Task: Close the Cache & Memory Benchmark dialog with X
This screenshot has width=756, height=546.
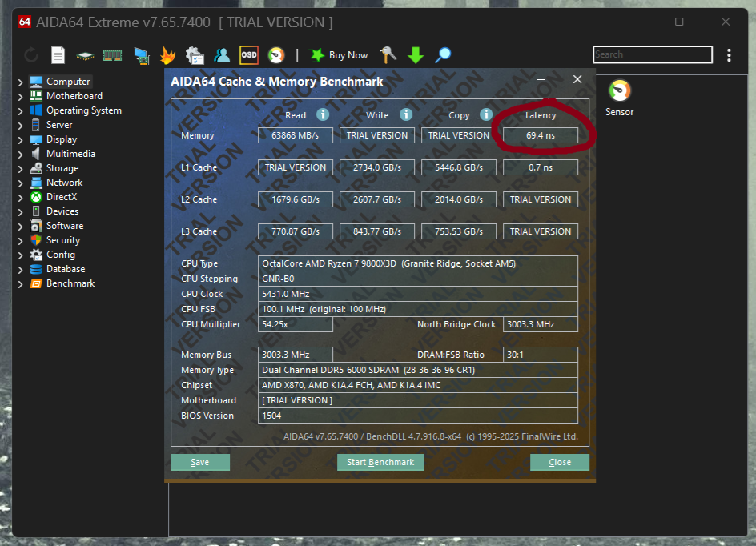Action: click(x=577, y=79)
